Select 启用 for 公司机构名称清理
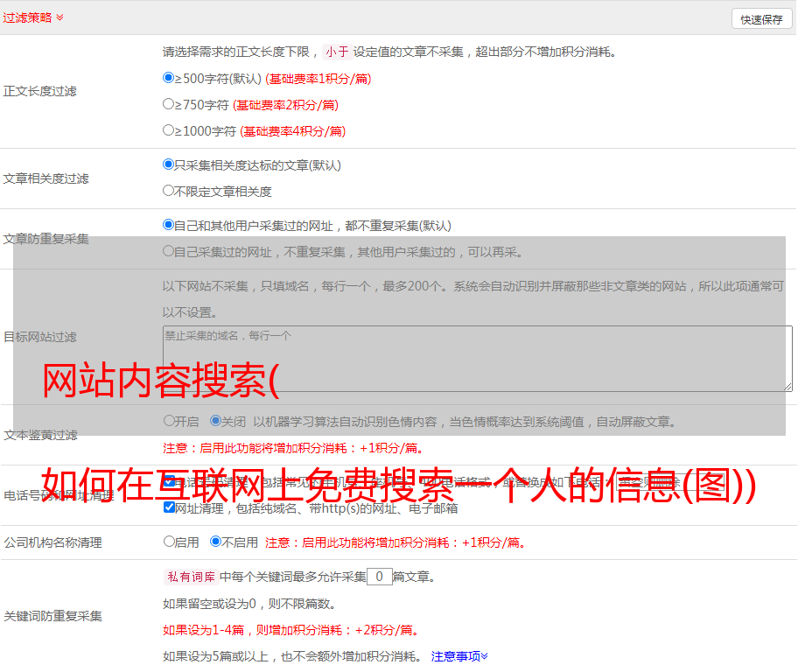 (169, 541)
